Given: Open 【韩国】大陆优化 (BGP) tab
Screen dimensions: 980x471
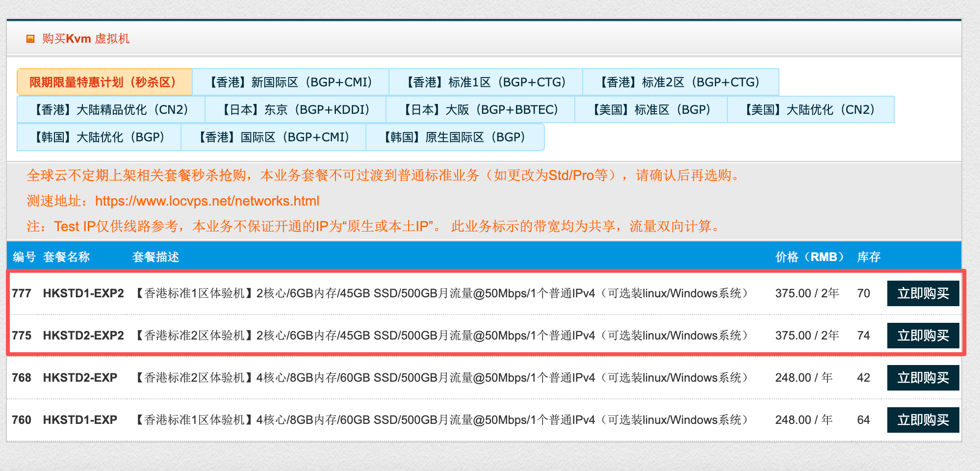Looking at the screenshot, I should click(x=99, y=137).
